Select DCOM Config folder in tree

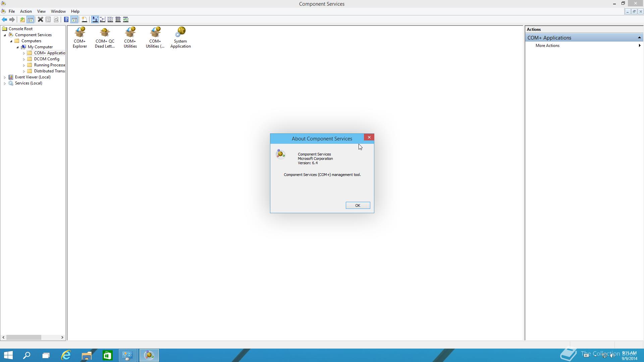(47, 59)
